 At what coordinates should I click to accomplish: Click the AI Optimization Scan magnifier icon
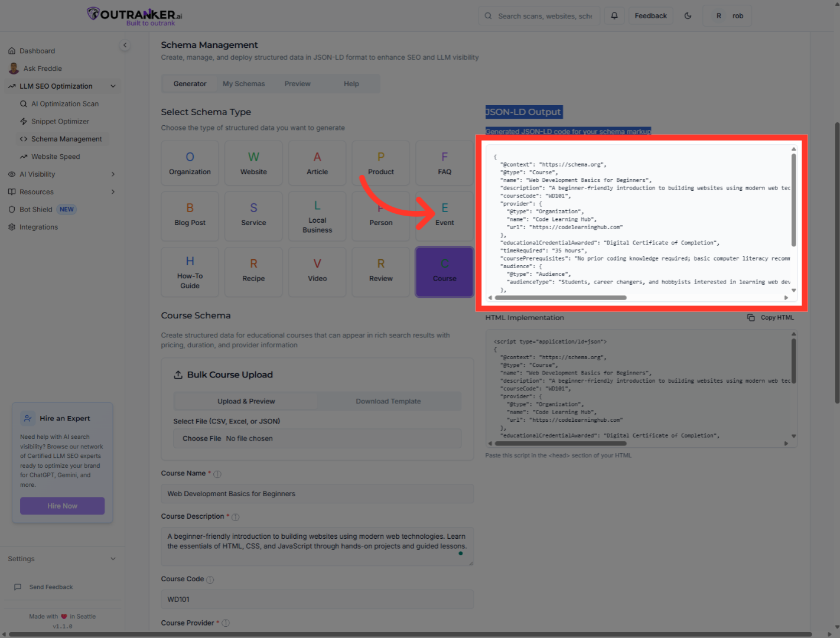[24, 104]
